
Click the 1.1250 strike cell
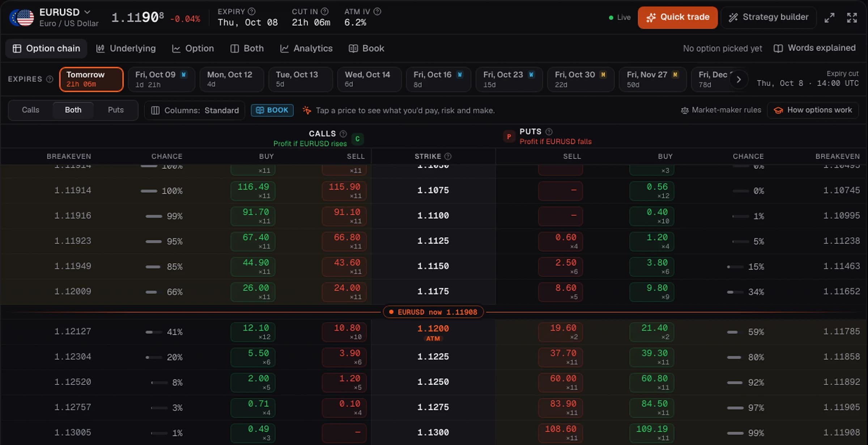[x=433, y=382]
